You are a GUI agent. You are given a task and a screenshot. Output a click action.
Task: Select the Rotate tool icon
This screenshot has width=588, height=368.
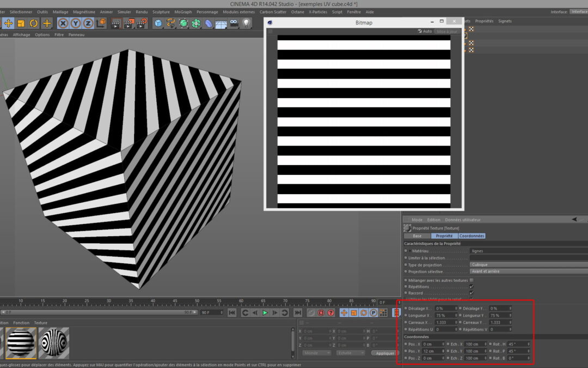coord(34,23)
